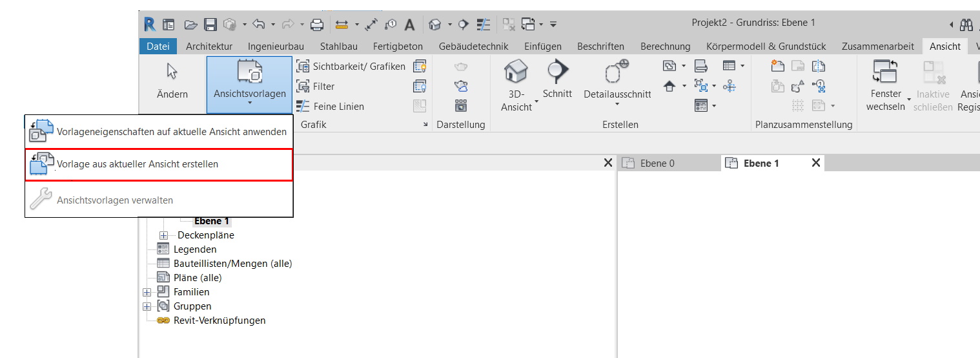Select Vorlageneigenschaften auf aktuelle Ansicht anwenden

click(x=171, y=131)
